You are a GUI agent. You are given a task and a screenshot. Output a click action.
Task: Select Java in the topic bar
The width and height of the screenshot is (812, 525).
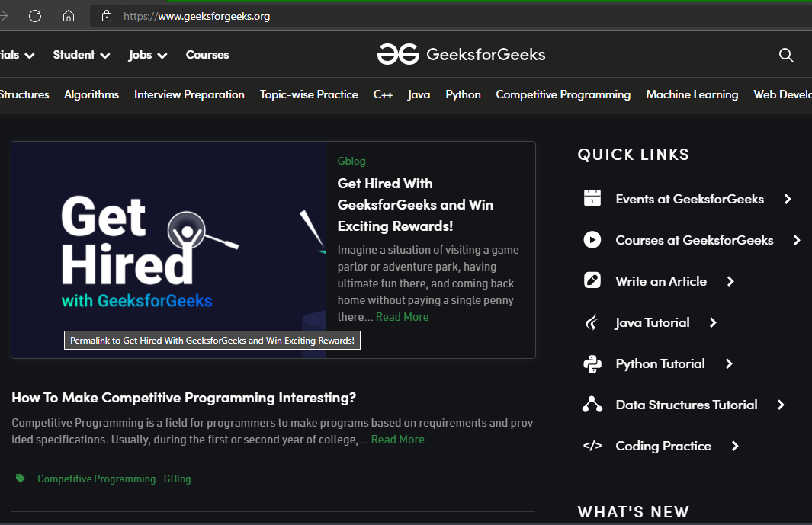click(419, 94)
